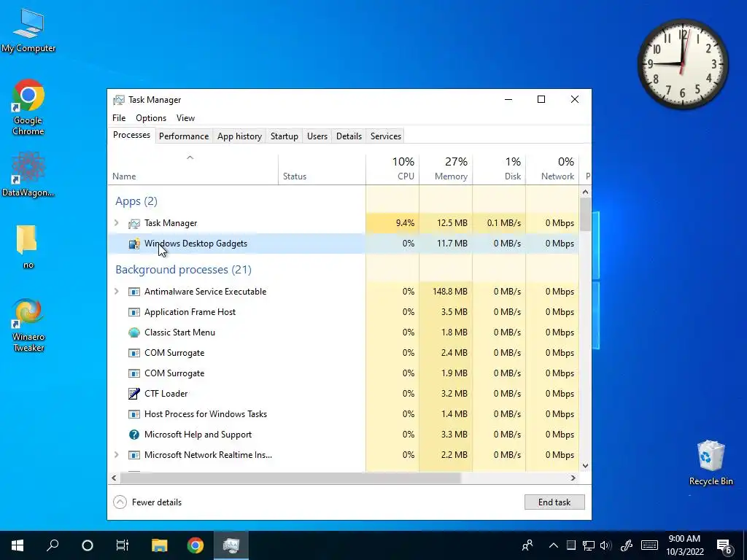Click Host Process for Windows Tasks icon
This screenshot has height=560, width=747.
tap(134, 414)
